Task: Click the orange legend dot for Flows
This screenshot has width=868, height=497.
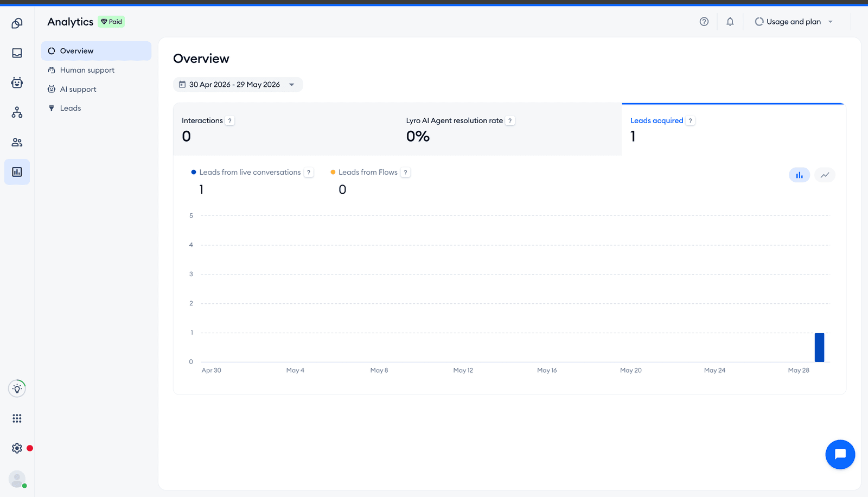Action: pyautogui.click(x=333, y=173)
